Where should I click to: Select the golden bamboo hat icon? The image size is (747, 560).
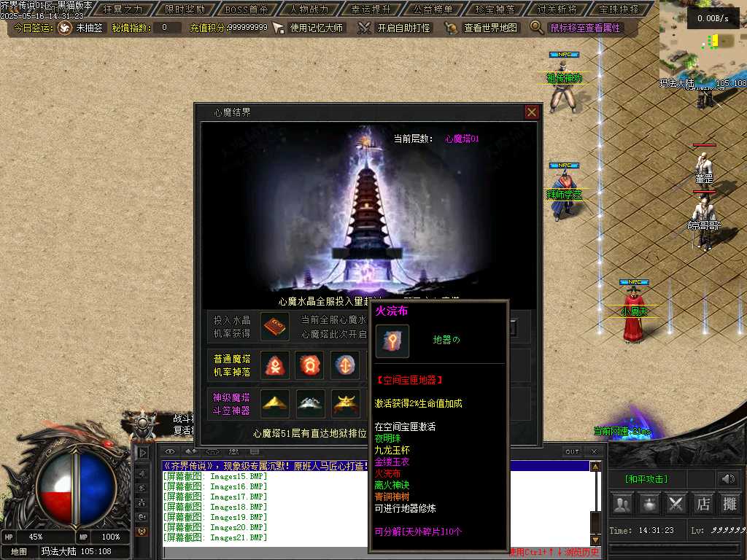[275, 404]
